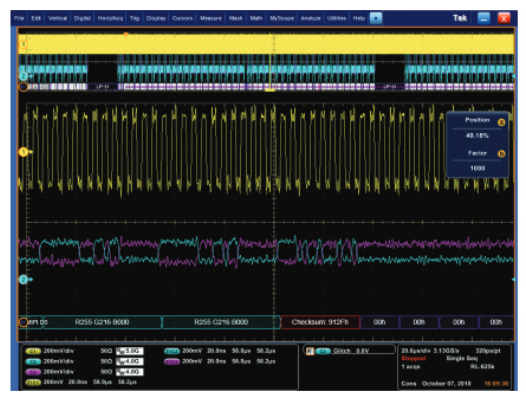Edit the zoom Position value 40.10%
This screenshot has height=397, width=526.
pos(477,136)
